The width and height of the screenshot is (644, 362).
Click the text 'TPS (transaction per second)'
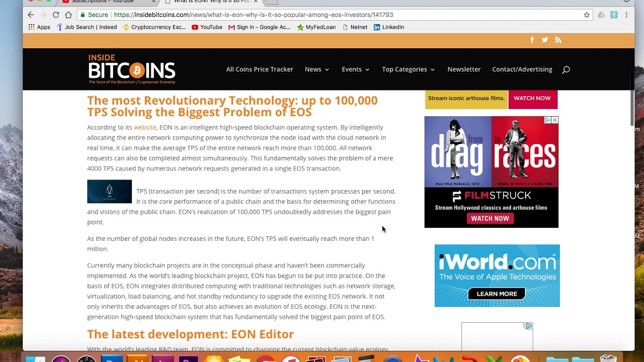(178, 191)
